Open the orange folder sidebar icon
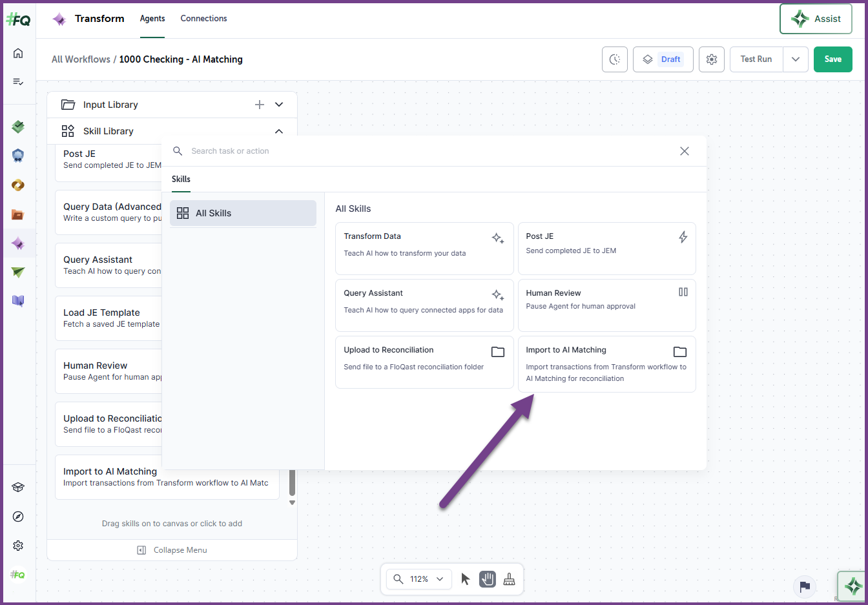 click(x=18, y=214)
